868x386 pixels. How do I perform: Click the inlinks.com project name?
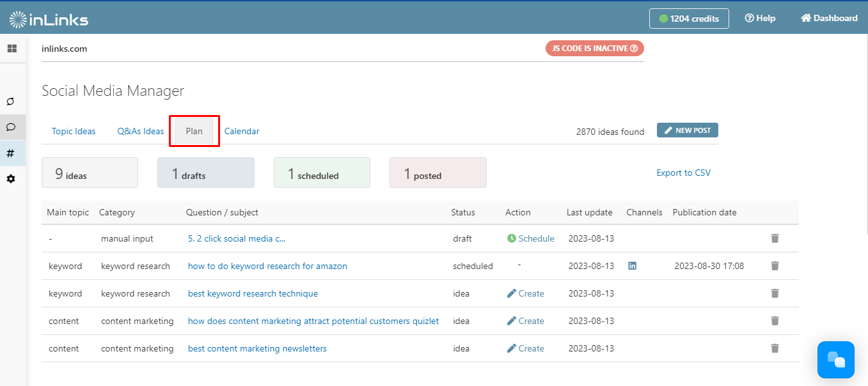pos(65,49)
